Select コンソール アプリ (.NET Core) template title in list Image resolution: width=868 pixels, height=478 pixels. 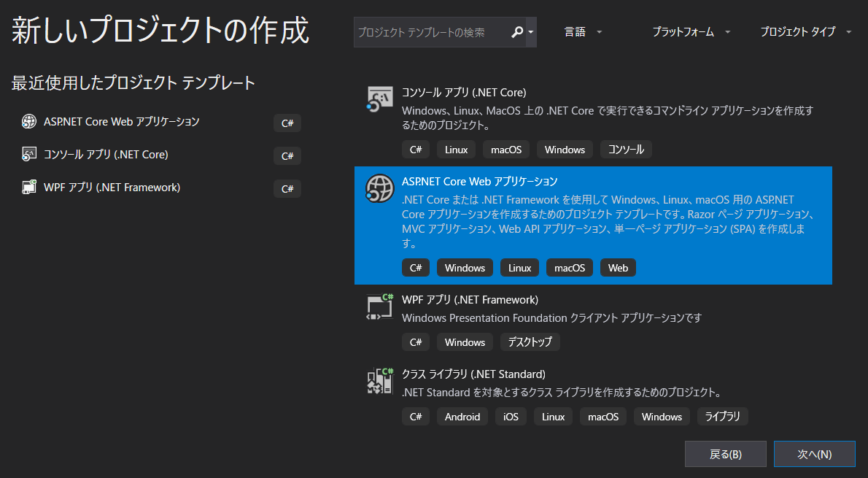[464, 93]
